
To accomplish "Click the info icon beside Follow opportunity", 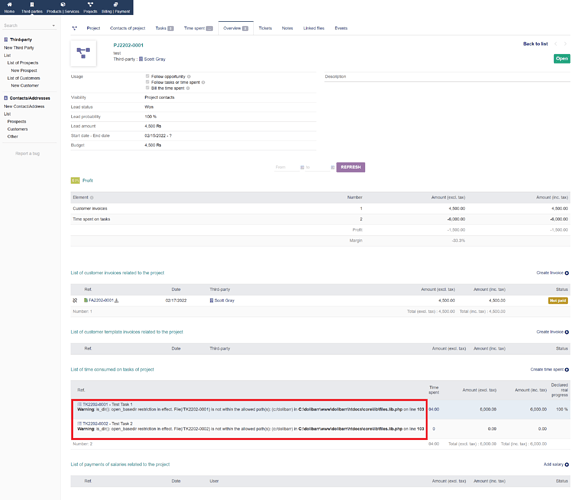I will point(189,77).
